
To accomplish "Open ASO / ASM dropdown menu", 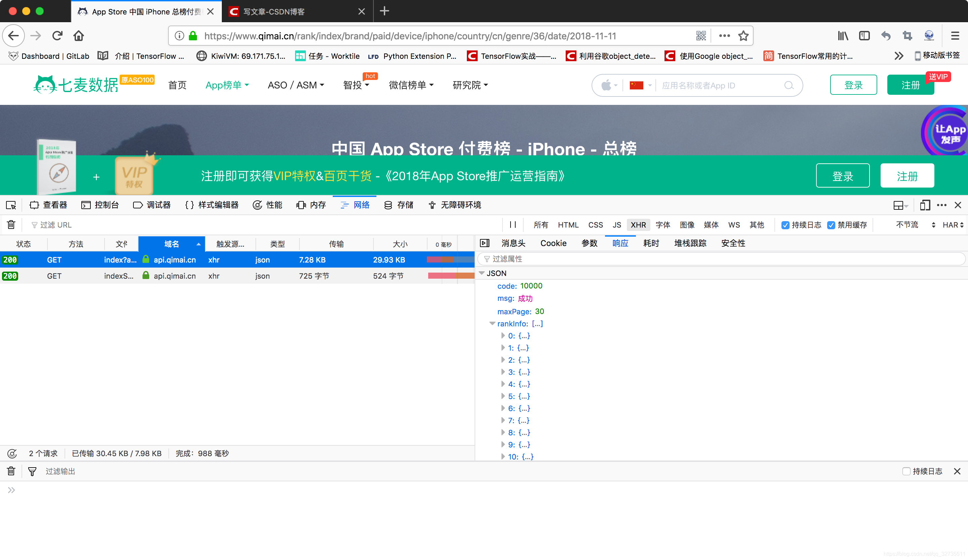I will [296, 85].
